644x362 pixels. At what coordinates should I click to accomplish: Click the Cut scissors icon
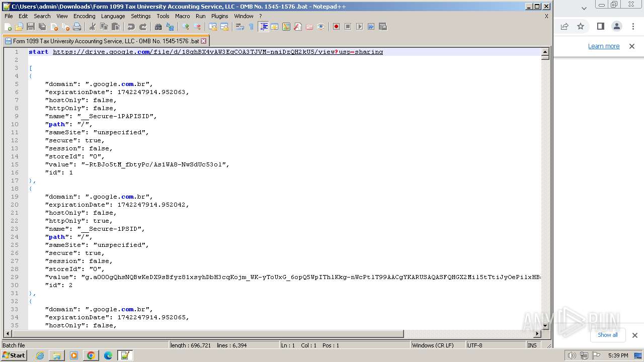[x=92, y=27]
